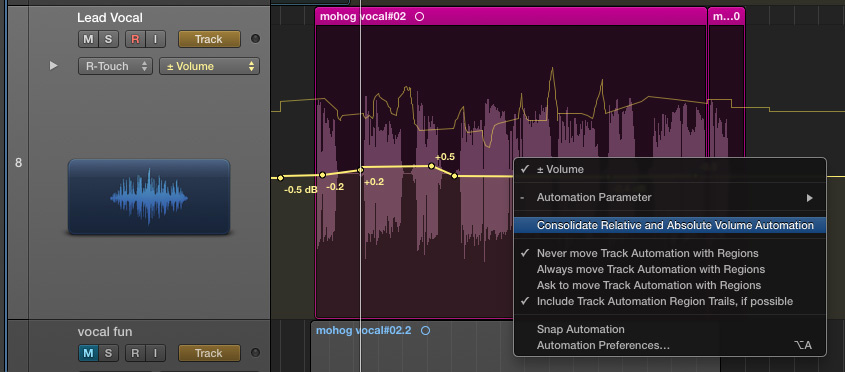This screenshot has width=845, height=372.
Task: Click the vocal fun track on/off dot
Action: (x=255, y=353)
